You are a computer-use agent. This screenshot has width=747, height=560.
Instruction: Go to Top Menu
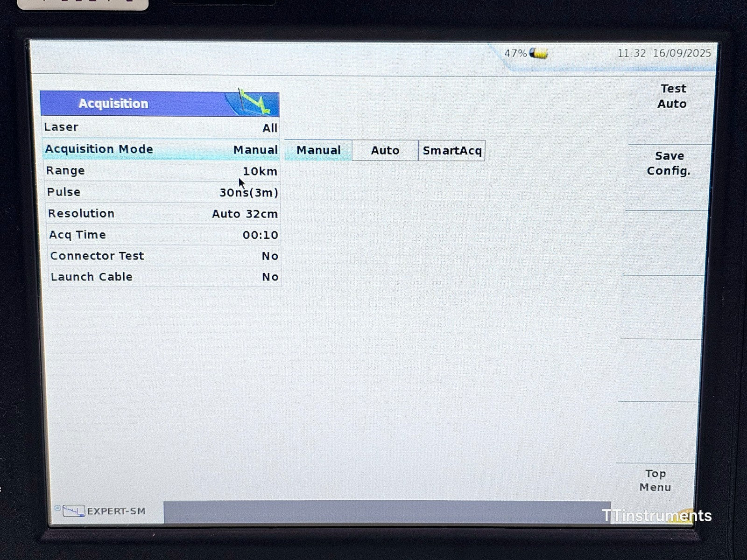[x=655, y=480]
